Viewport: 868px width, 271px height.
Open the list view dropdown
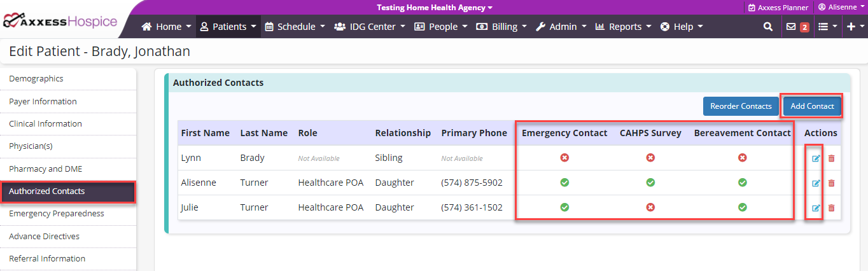coord(827,27)
